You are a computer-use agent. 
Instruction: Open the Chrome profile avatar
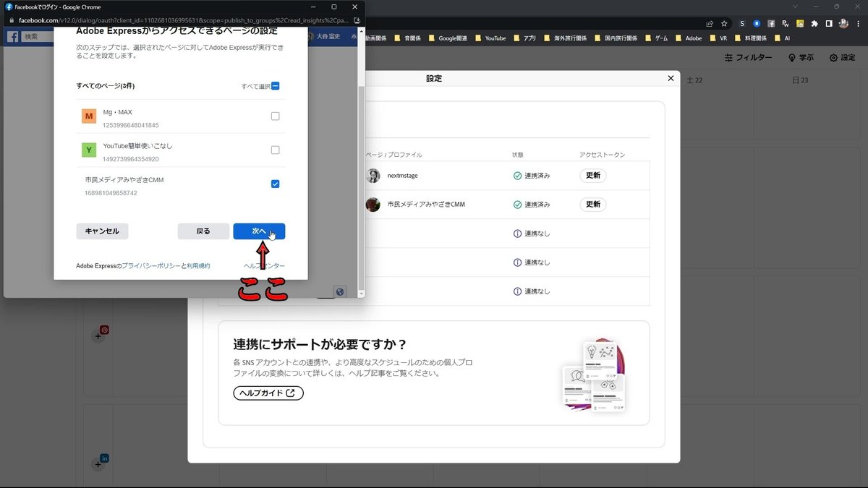[x=843, y=23]
